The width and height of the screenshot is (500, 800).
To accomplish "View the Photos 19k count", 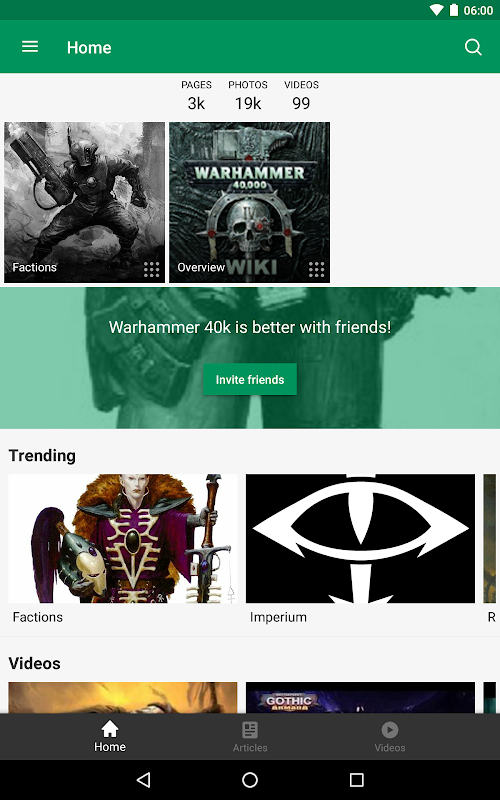I will (x=248, y=95).
